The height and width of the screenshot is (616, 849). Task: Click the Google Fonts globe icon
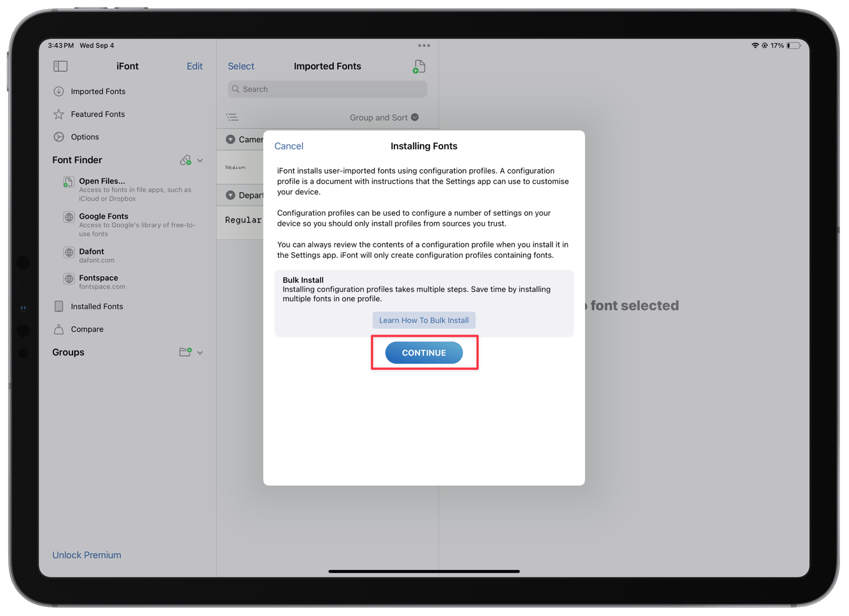point(68,217)
